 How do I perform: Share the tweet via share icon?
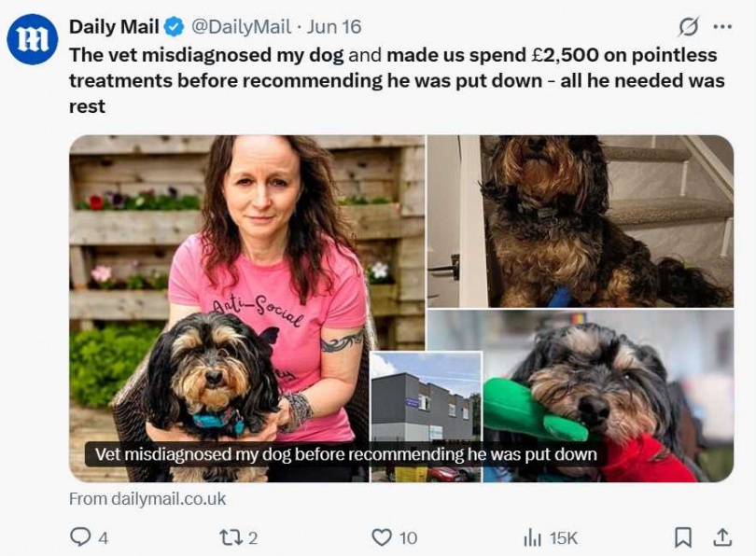tap(721, 536)
